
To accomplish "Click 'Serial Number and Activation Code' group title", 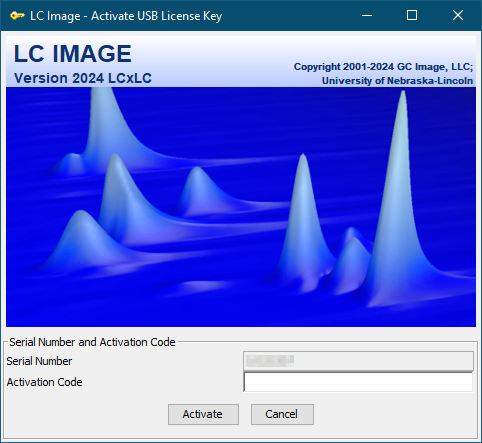I will 92,342.
